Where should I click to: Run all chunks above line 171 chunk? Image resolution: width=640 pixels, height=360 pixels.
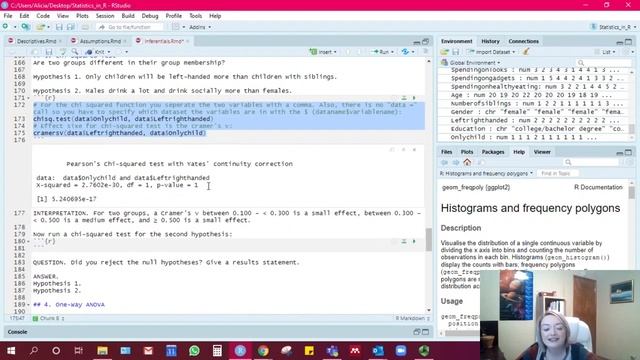coord(404,98)
